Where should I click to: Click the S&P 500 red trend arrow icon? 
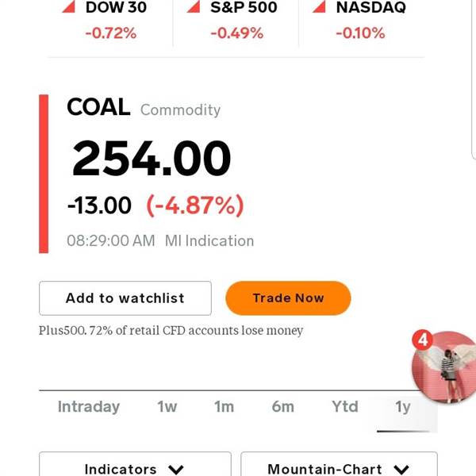pos(194,6)
